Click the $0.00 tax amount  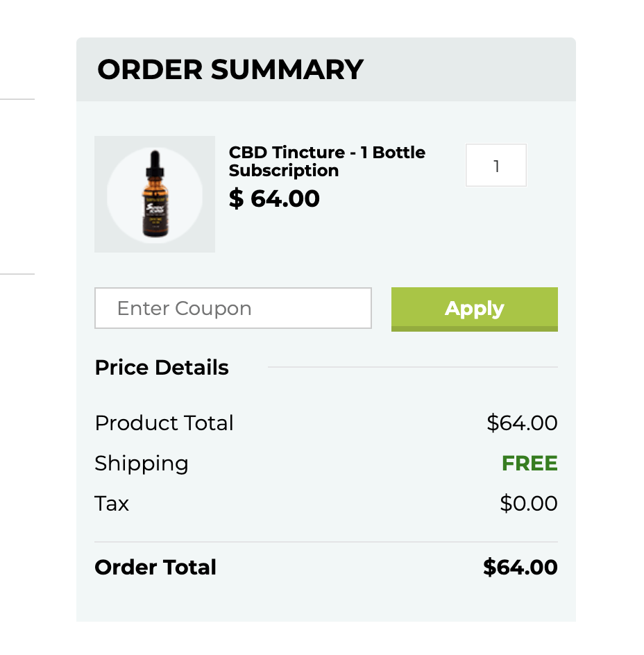tap(529, 503)
